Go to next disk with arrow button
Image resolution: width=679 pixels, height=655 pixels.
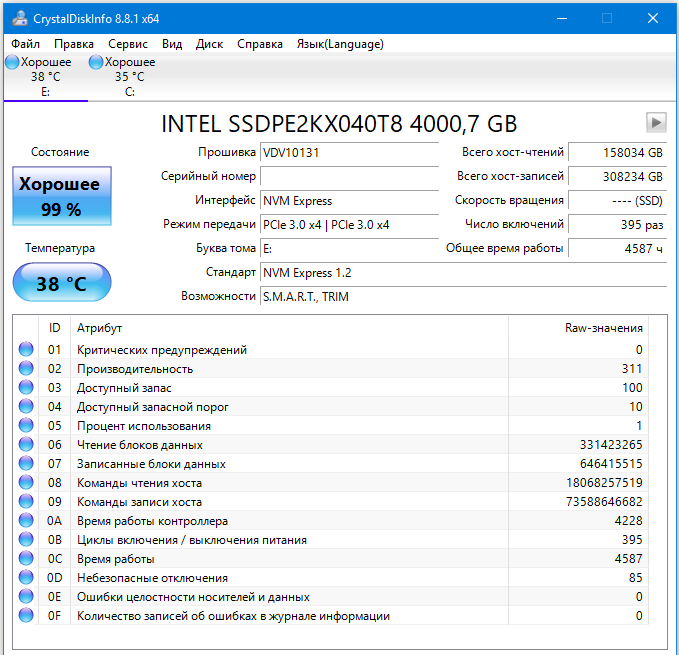click(656, 123)
